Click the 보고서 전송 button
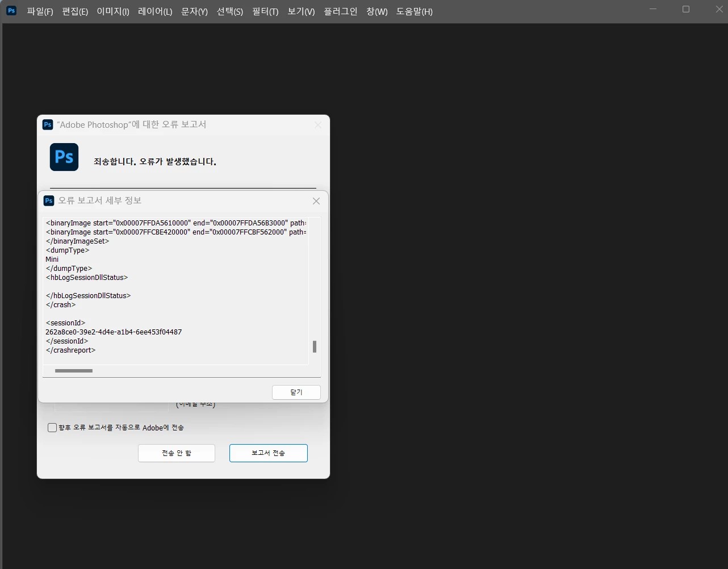This screenshot has width=728, height=569. point(269,453)
